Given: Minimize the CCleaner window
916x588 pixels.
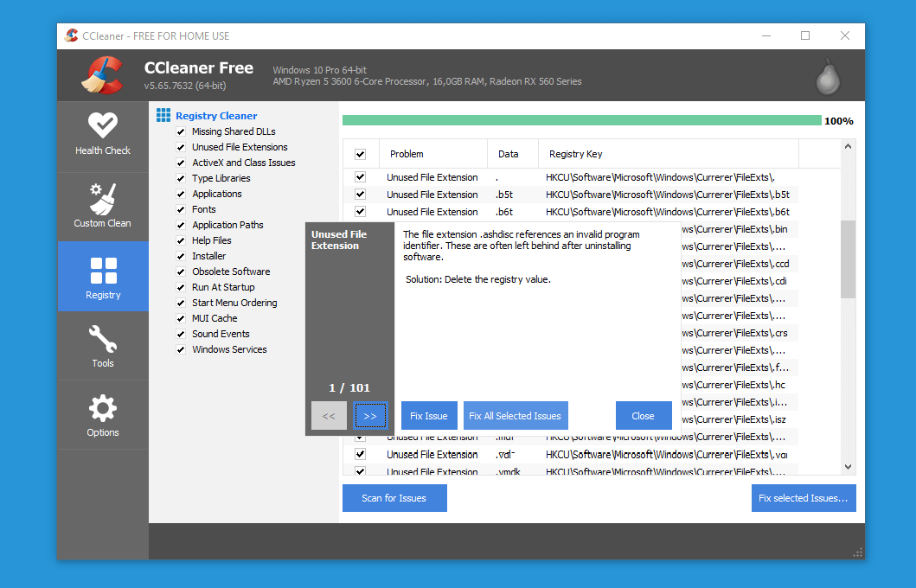Looking at the screenshot, I should [766, 35].
